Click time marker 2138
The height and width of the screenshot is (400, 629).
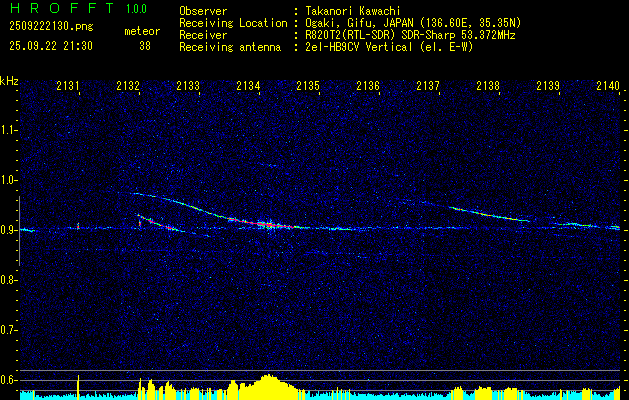(x=488, y=85)
